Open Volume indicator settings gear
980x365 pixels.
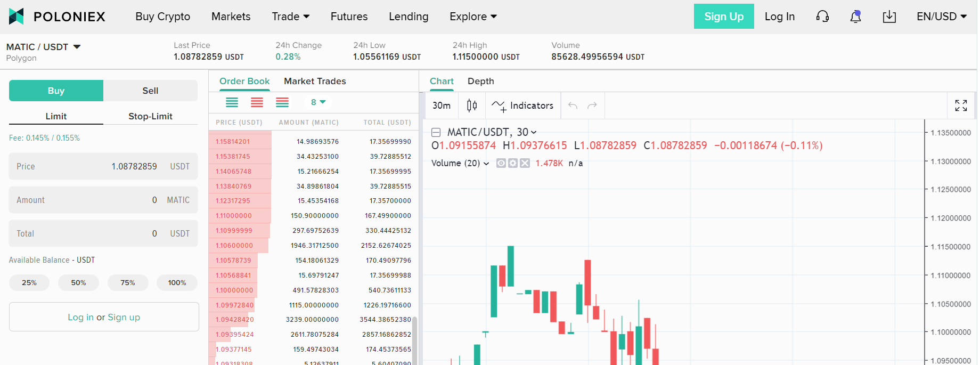[x=513, y=163]
